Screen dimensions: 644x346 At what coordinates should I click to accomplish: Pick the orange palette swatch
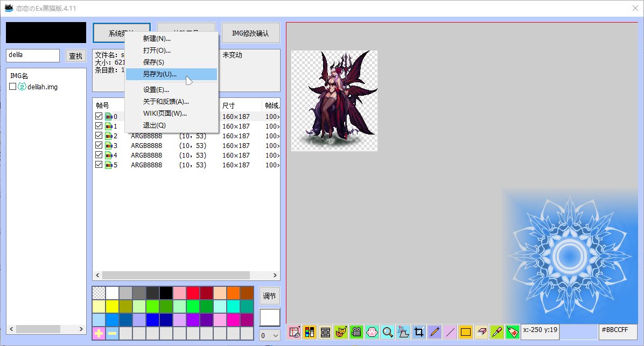(x=233, y=293)
